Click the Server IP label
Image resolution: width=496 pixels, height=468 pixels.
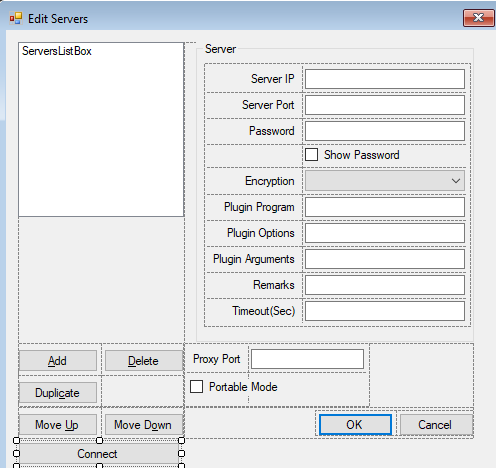coord(273,79)
